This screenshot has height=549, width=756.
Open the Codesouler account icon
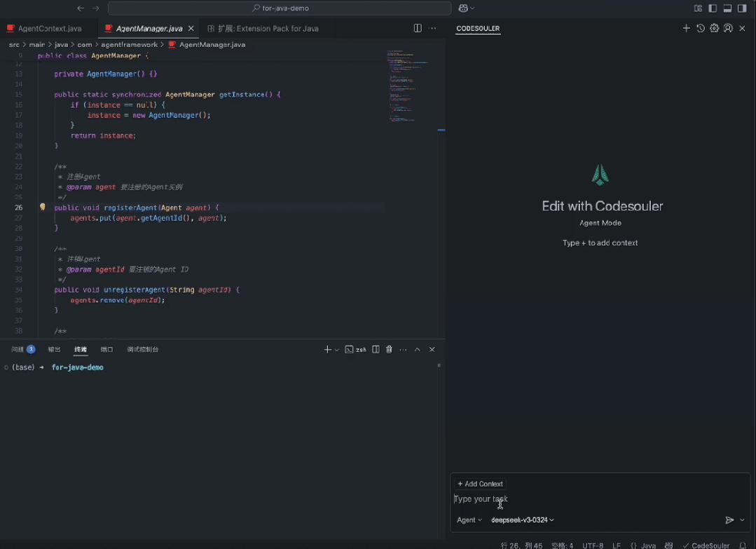[x=727, y=28]
